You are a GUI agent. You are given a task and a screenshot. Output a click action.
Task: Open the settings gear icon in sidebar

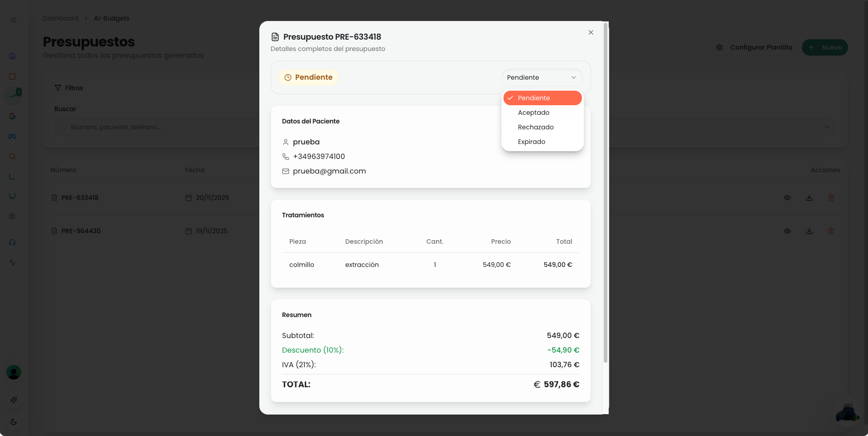[12, 216]
